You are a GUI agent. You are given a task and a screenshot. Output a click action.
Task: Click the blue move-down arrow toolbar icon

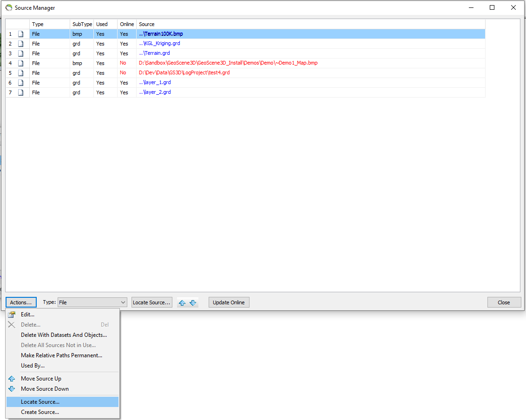(193, 302)
